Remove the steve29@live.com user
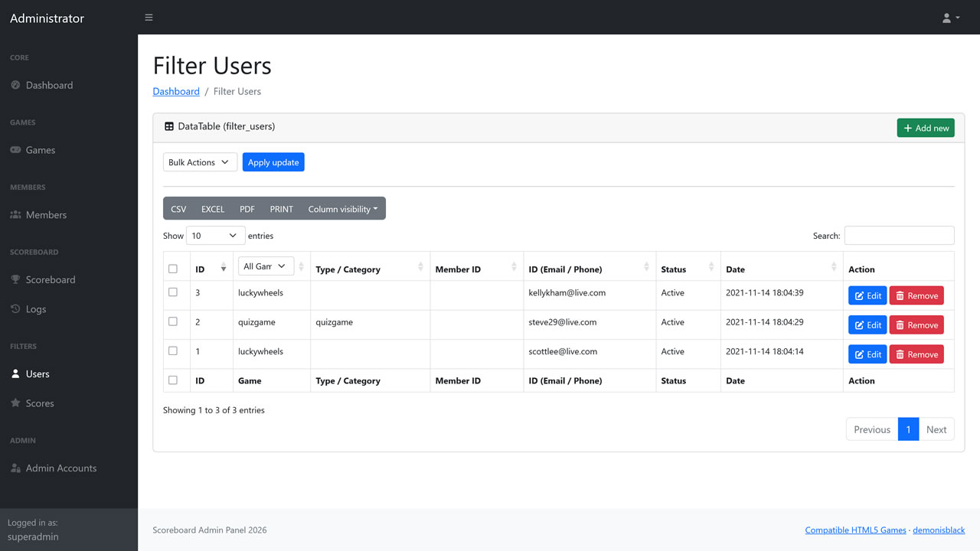 pos(916,325)
